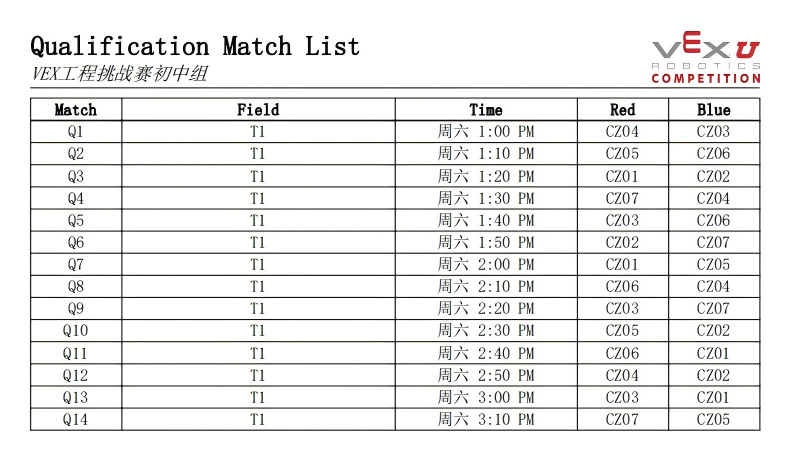This screenshot has width=789, height=453.
Task: Click the 2:40 PM time cell
Action: (x=486, y=353)
